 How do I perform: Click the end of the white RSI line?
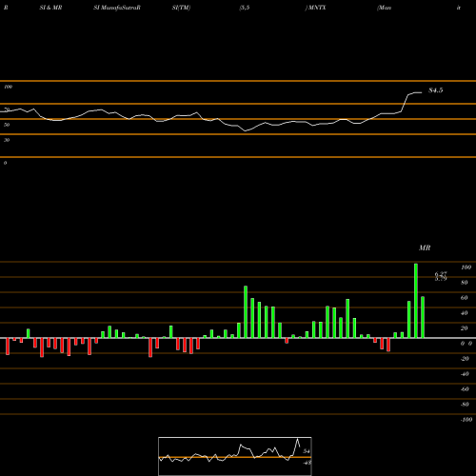coord(422,92)
